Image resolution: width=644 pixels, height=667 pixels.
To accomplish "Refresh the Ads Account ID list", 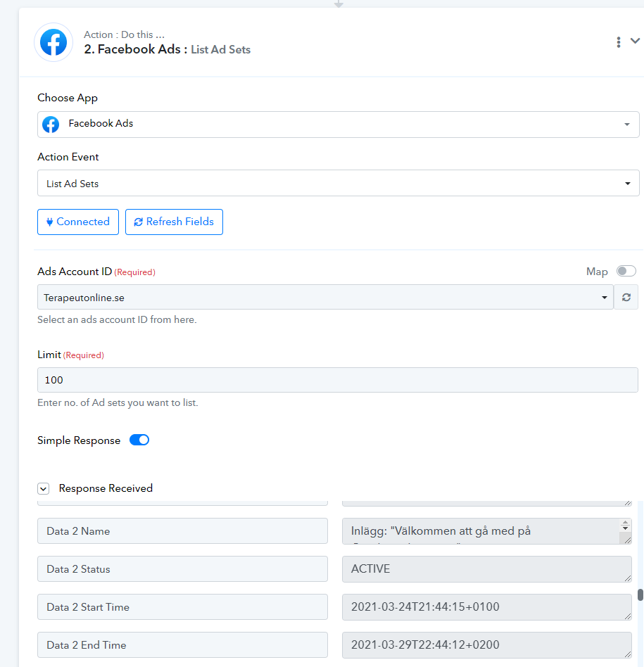I will pyautogui.click(x=626, y=297).
